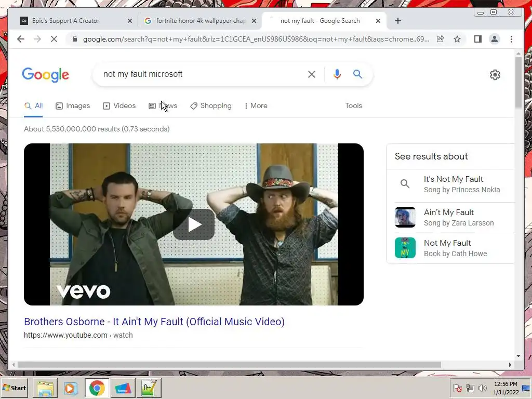Click the Cath Howe book cover thumbnail
The height and width of the screenshot is (399, 532).
point(405,248)
